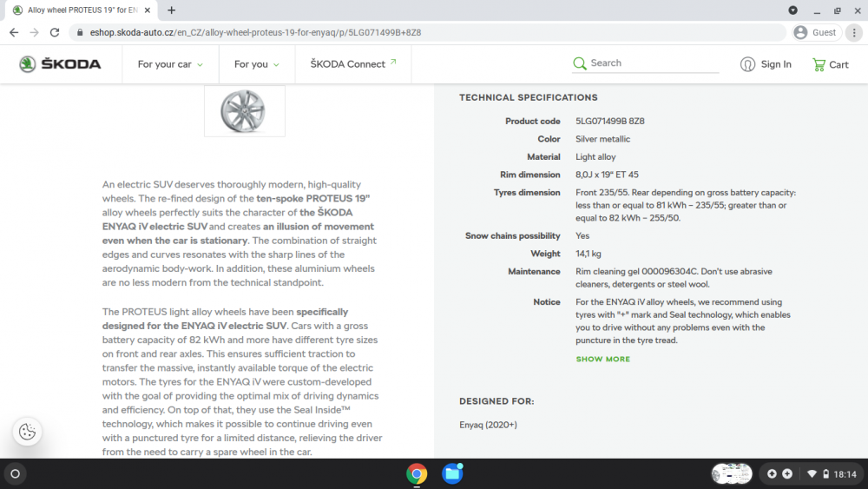Go back with browser back arrow

coord(14,33)
